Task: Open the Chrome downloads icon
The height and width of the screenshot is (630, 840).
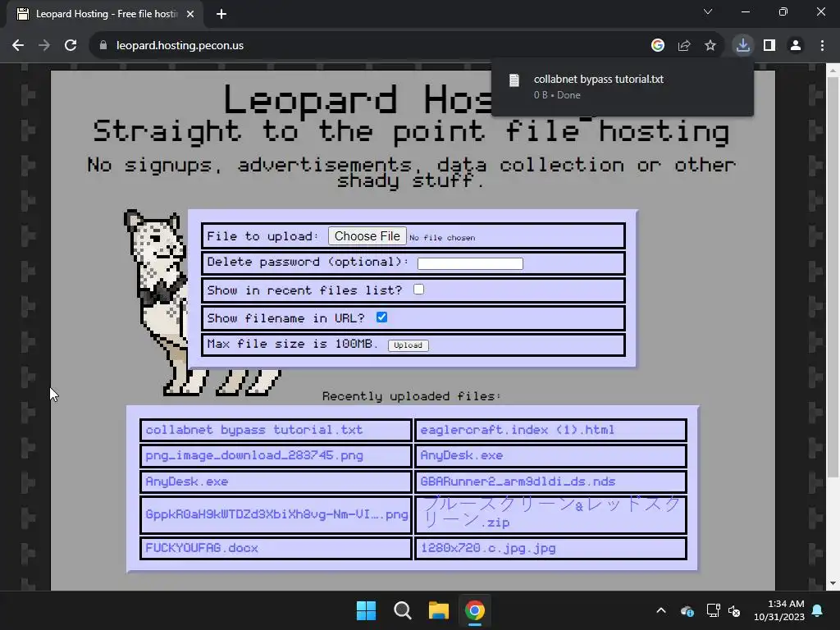Action: pos(743,46)
